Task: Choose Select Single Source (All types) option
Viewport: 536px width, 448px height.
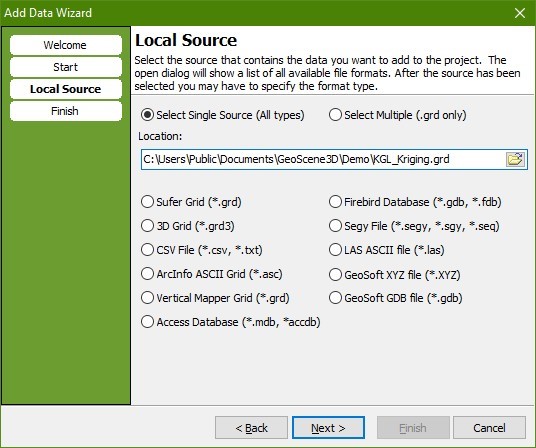Action: [x=223, y=115]
